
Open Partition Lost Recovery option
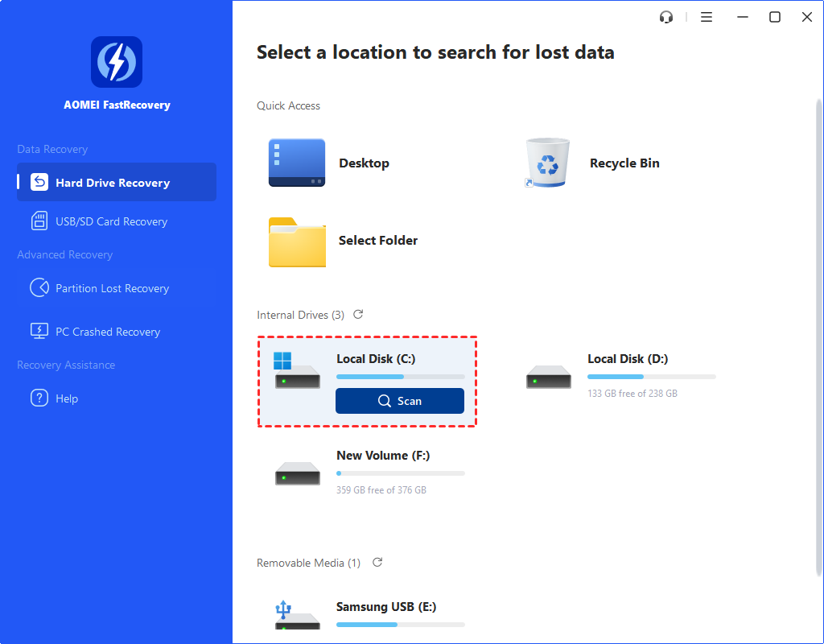(117, 288)
